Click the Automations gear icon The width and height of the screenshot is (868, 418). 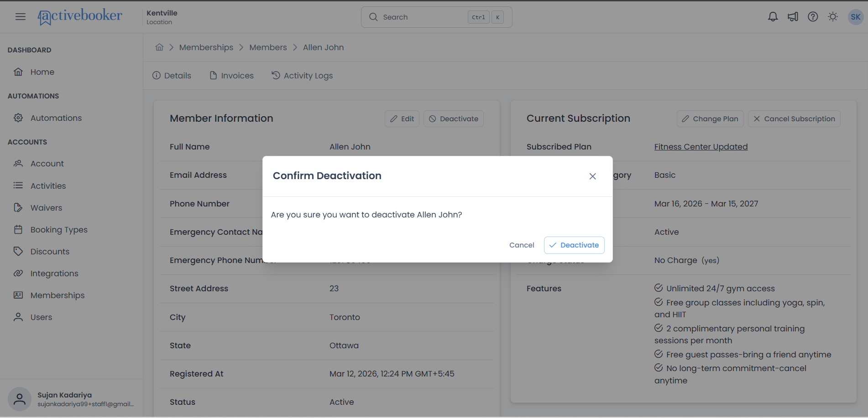(18, 118)
